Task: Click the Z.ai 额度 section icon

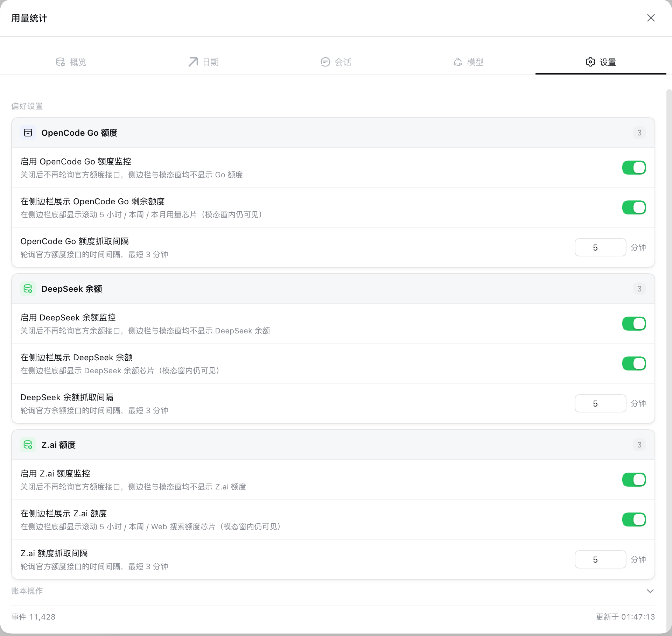Action: coord(28,445)
